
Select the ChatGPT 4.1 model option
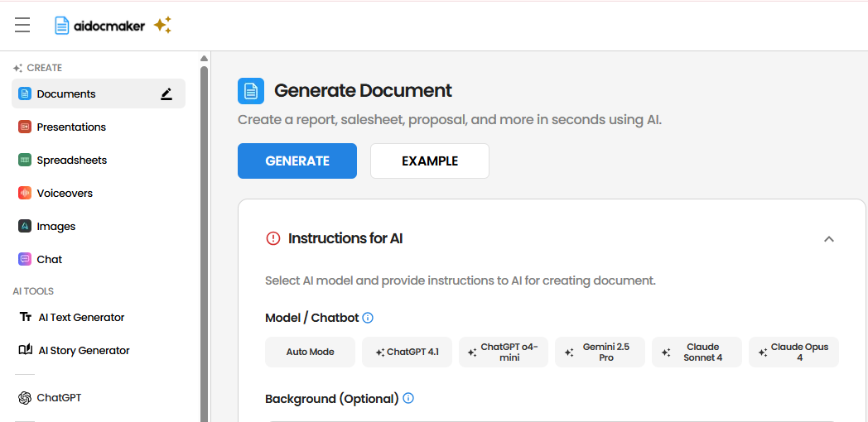[x=407, y=352]
